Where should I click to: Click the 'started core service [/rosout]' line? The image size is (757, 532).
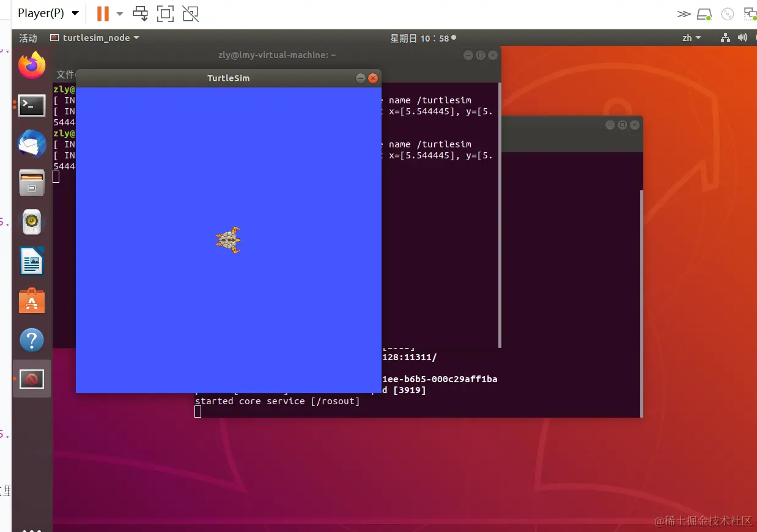pos(278,401)
